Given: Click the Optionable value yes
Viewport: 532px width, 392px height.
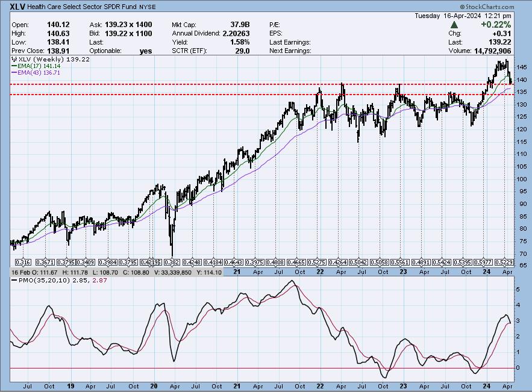Looking at the screenshot, I should tap(146, 51).
